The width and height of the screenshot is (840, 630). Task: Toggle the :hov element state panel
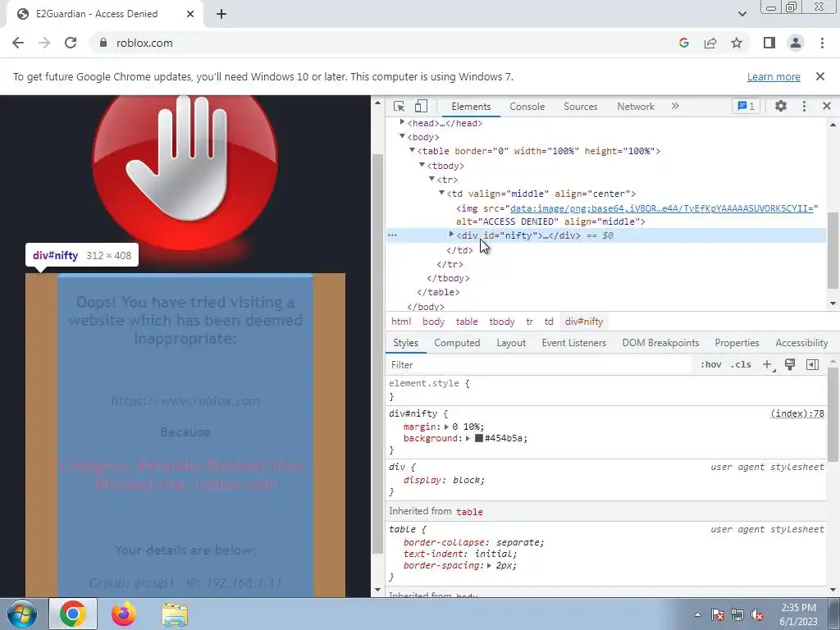tap(711, 365)
